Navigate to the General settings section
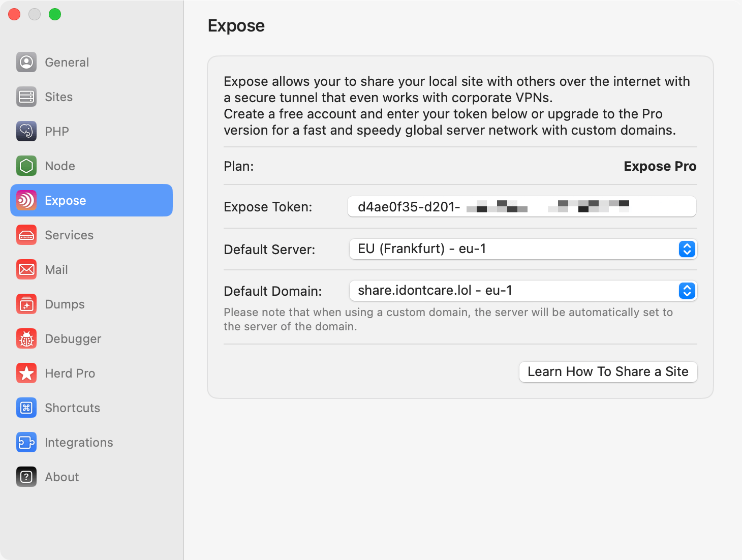 pos(67,62)
